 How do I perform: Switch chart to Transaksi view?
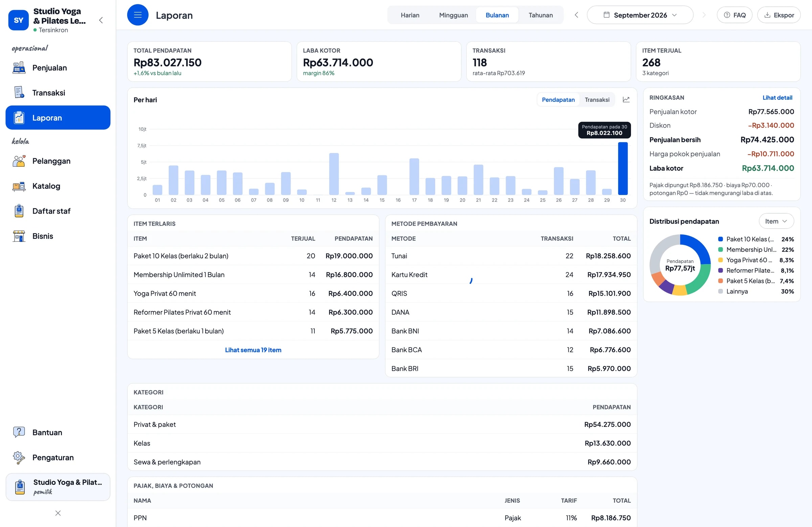(x=597, y=99)
